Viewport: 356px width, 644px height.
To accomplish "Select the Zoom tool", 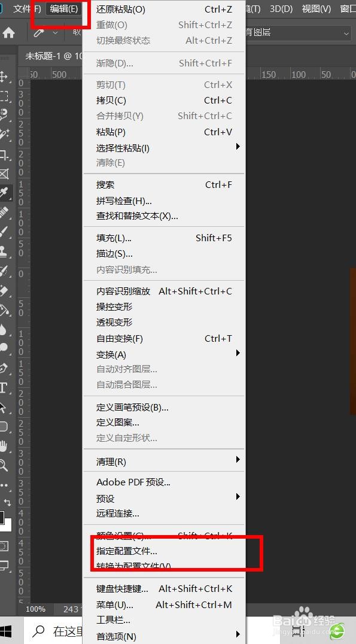I will point(4,465).
